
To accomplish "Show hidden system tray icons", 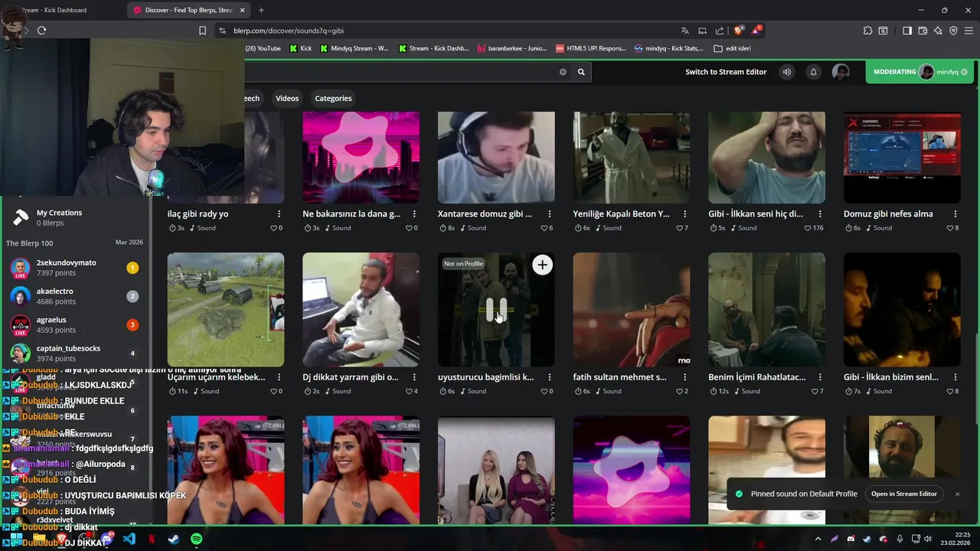I will point(818,539).
